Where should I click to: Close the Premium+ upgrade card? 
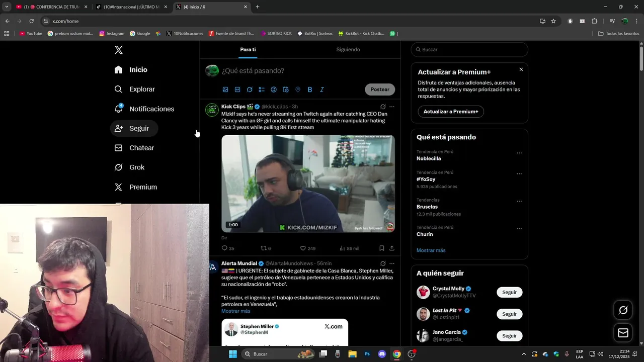[521, 69]
